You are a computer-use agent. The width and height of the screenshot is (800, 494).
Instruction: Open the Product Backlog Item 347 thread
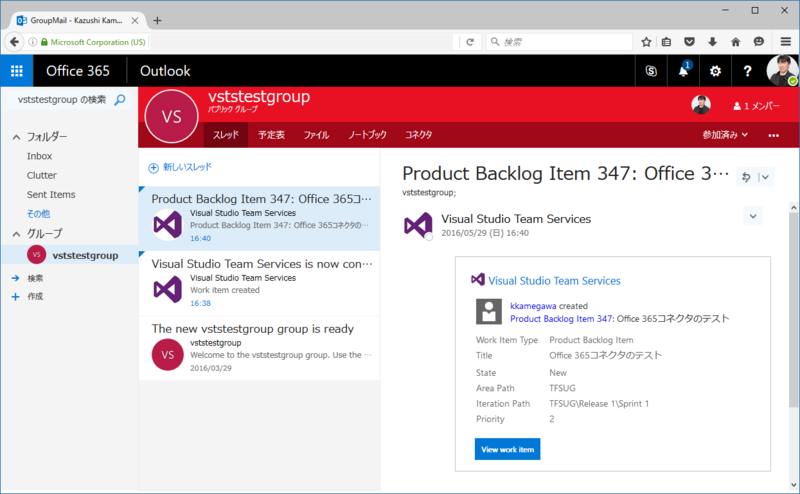coord(259,218)
